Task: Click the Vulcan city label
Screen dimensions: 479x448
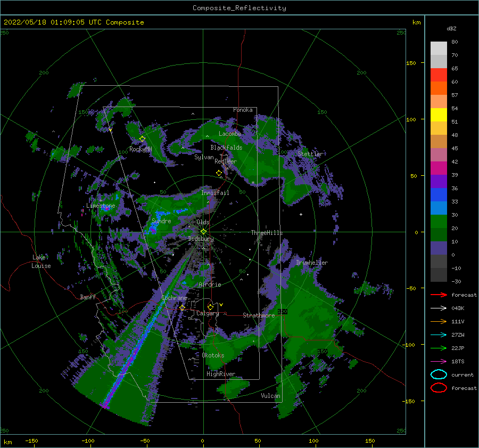Action: [271, 396]
